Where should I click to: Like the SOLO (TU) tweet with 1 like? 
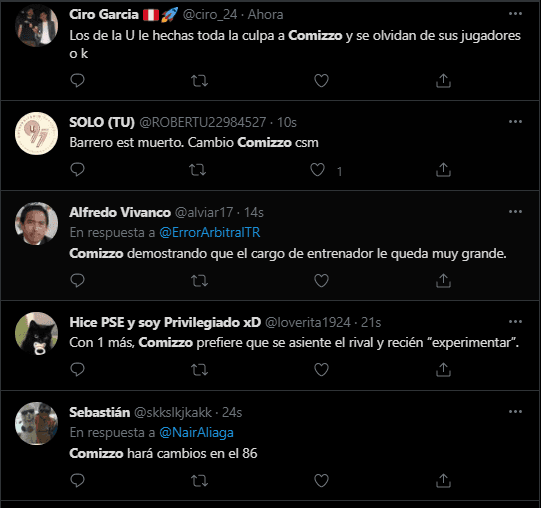coord(317,170)
